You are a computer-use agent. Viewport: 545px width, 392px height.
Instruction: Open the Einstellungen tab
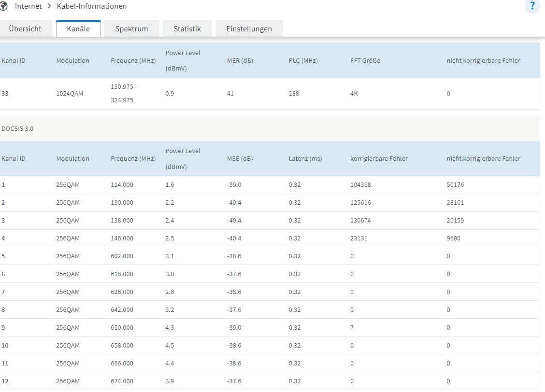click(249, 28)
